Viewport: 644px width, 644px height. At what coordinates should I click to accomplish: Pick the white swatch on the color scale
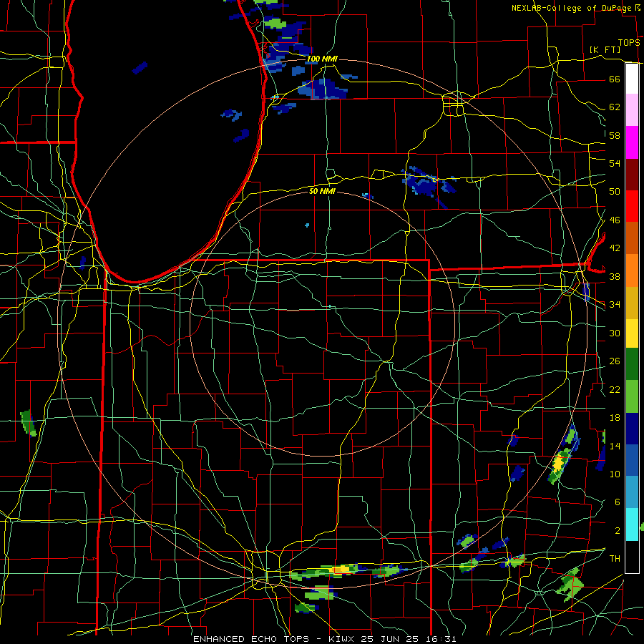point(632,79)
